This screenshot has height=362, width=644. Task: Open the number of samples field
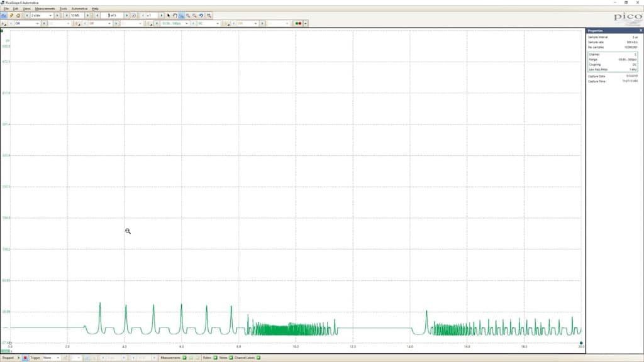point(77,16)
